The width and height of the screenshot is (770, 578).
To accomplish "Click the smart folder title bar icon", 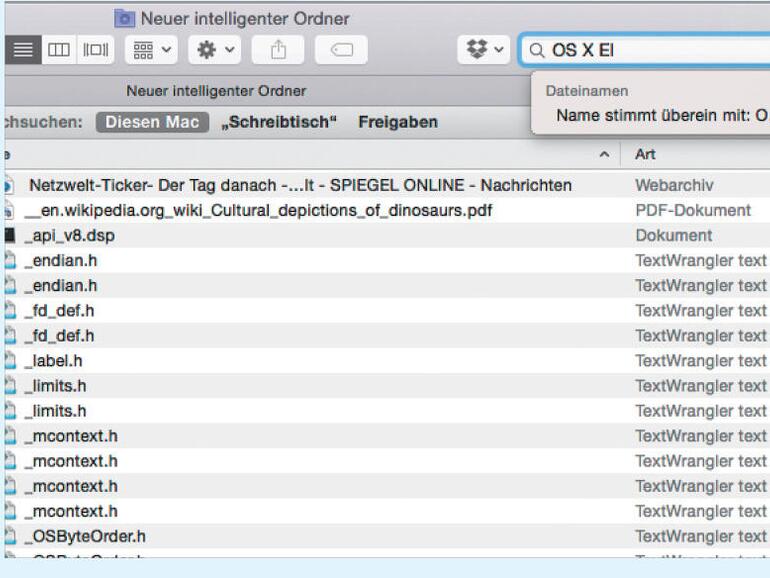I will pos(125,19).
